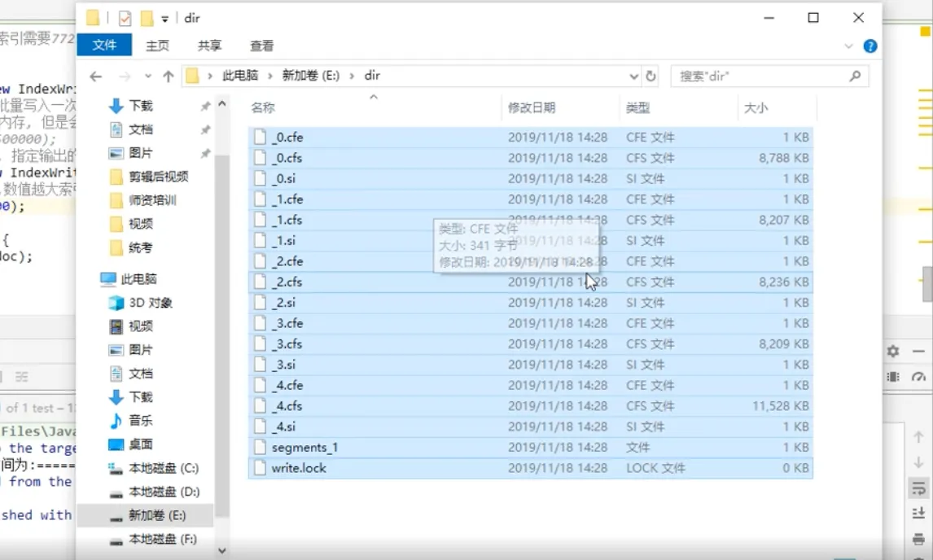Click dir in the address bar path
The image size is (933, 560).
click(x=372, y=76)
